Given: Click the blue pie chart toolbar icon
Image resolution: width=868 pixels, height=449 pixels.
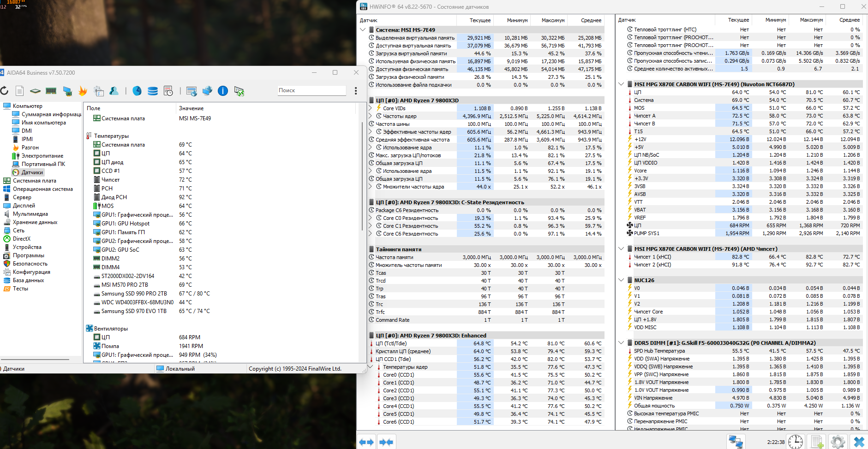Looking at the screenshot, I should 137,91.
